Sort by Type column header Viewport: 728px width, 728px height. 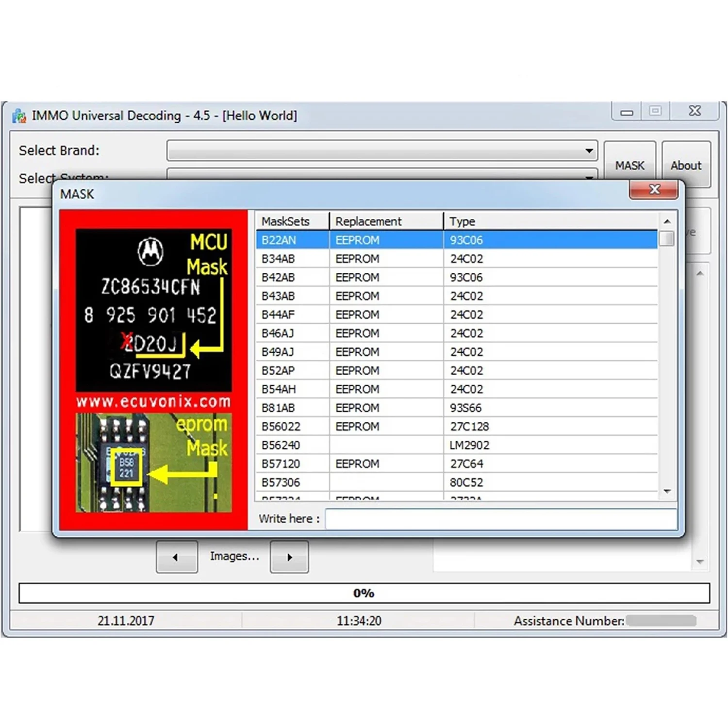coord(551,221)
